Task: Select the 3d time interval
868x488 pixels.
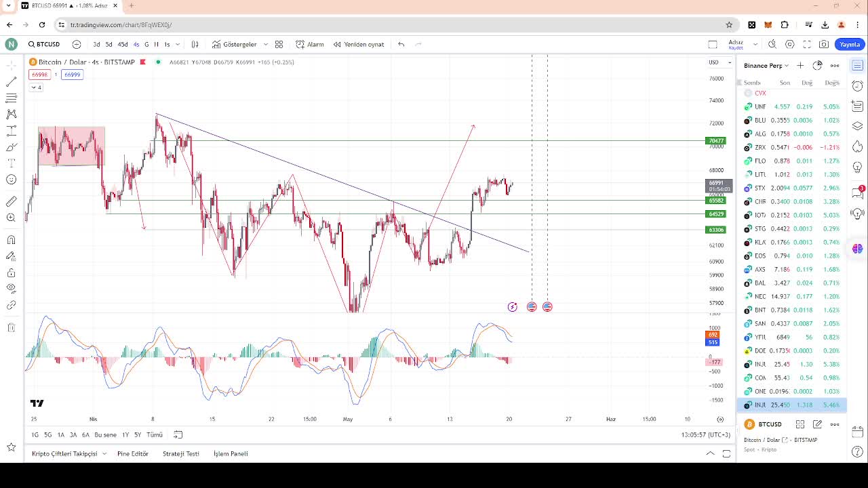Action: tap(96, 44)
